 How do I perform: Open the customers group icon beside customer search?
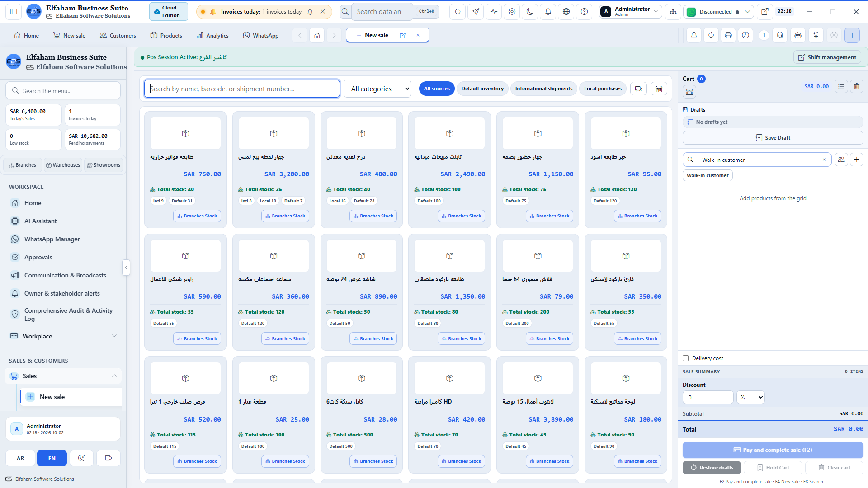point(841,160)
